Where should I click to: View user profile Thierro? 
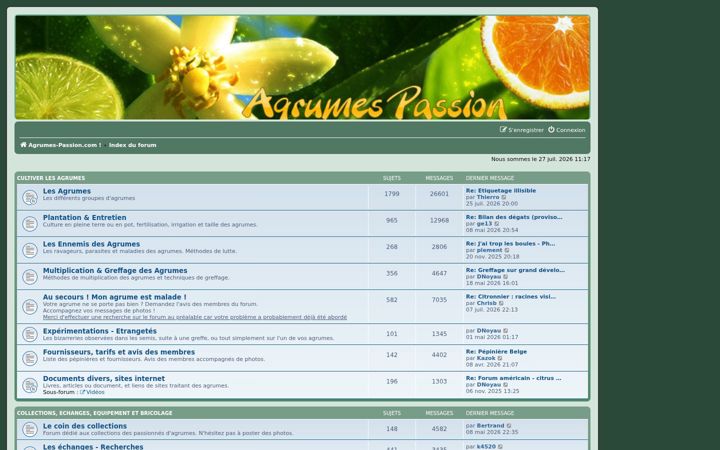[x=488, y=197]
